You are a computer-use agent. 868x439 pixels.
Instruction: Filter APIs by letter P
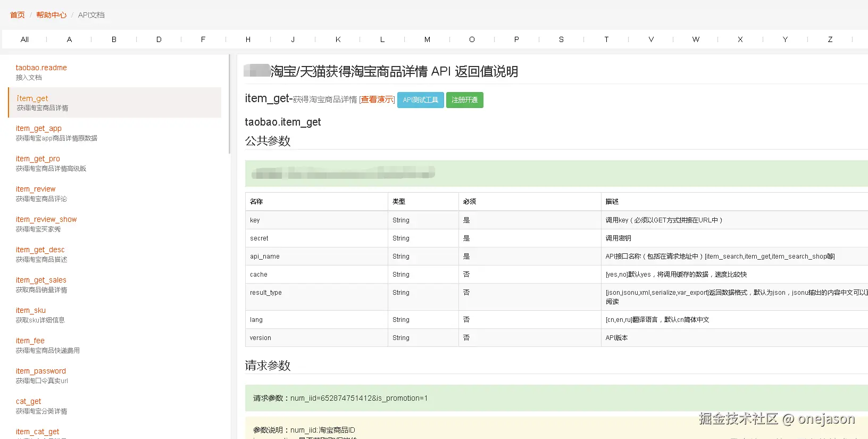[x=516, y=39]
